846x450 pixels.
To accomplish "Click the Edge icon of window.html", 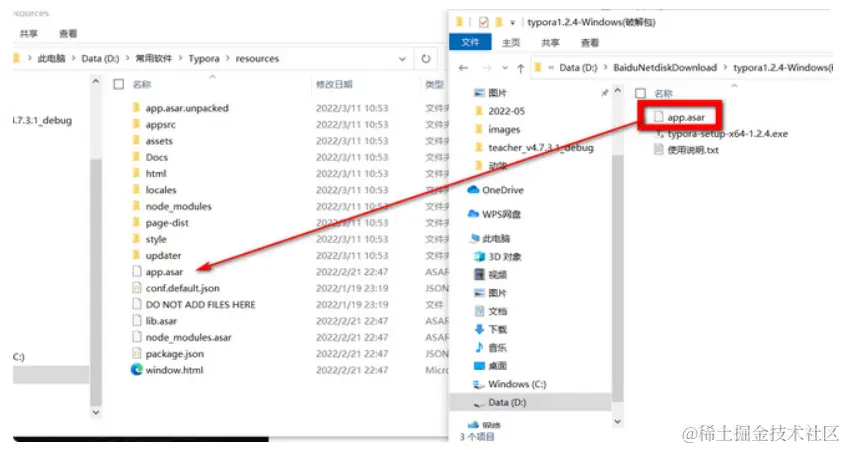I will [x=137, y=370].
